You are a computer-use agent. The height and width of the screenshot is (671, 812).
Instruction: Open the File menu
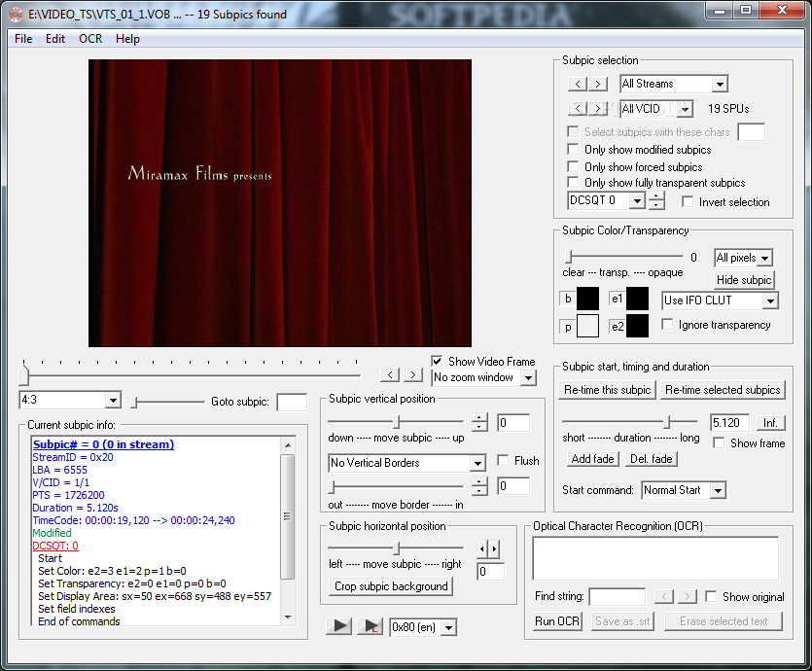pyautogui.click(x=23, y=39)
